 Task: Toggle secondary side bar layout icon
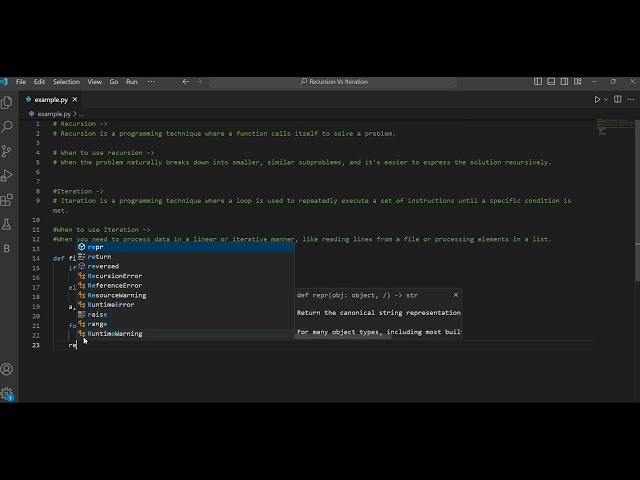tap(564, 82)
